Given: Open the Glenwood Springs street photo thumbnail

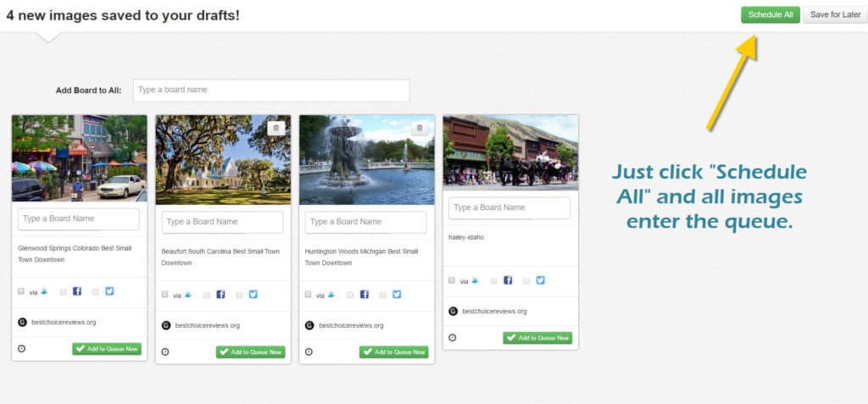Looking at the screenshot, I should (79, 158).
